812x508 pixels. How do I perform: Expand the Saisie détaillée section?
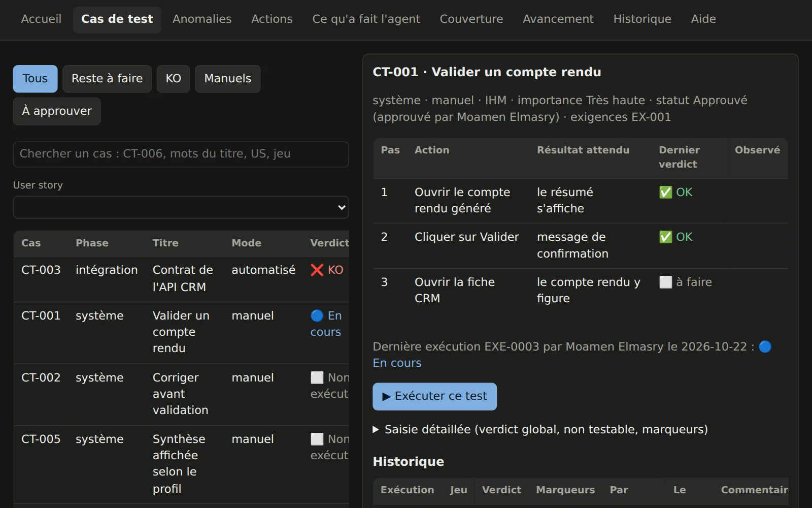pyautogui.click(x=540, y=430)
